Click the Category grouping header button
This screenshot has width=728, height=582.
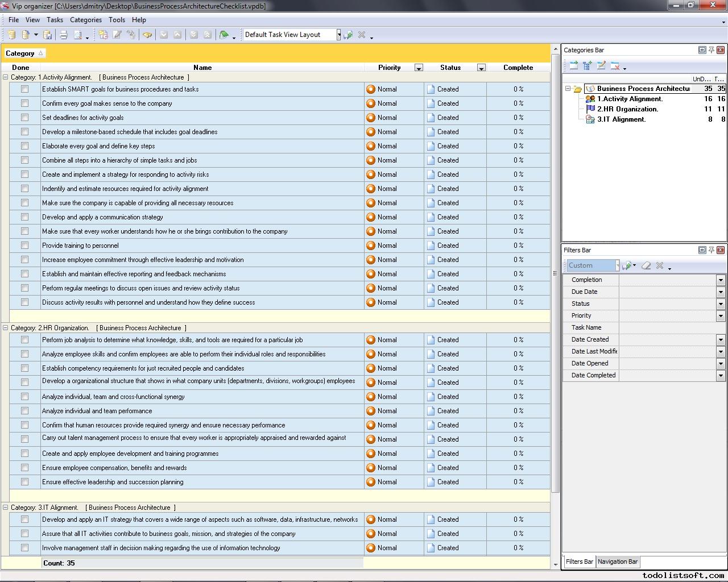click(x=24, y=53)
